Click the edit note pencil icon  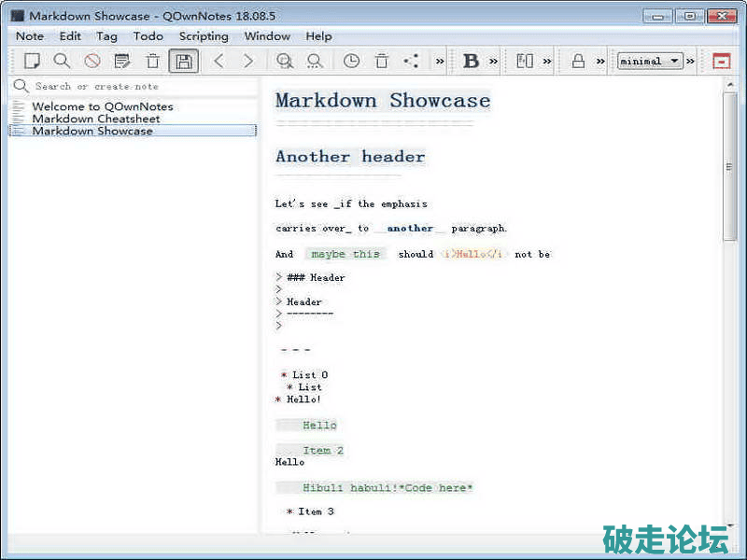pyautogui.click(x=121, y=62)
